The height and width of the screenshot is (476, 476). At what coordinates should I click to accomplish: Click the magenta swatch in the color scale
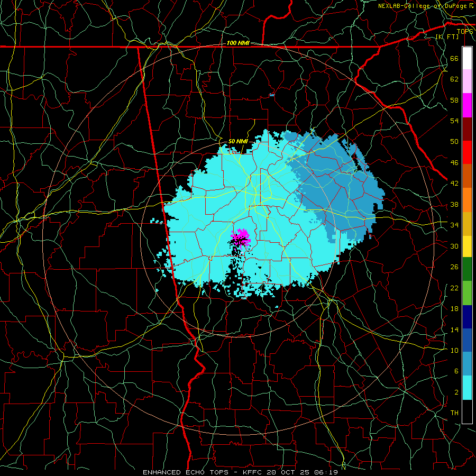[x=467, y=105]
